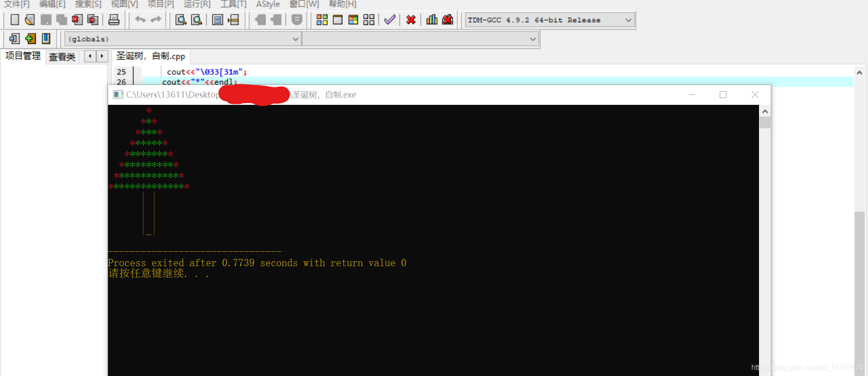Open the 编辑[E] menu
The image size is (868, 376).
[52, 4]
